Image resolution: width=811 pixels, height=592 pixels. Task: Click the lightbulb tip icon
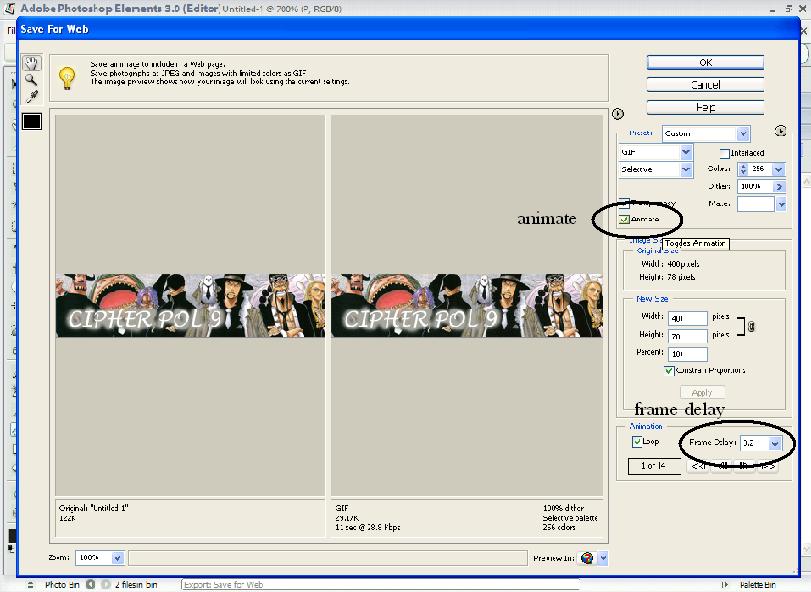67,78
